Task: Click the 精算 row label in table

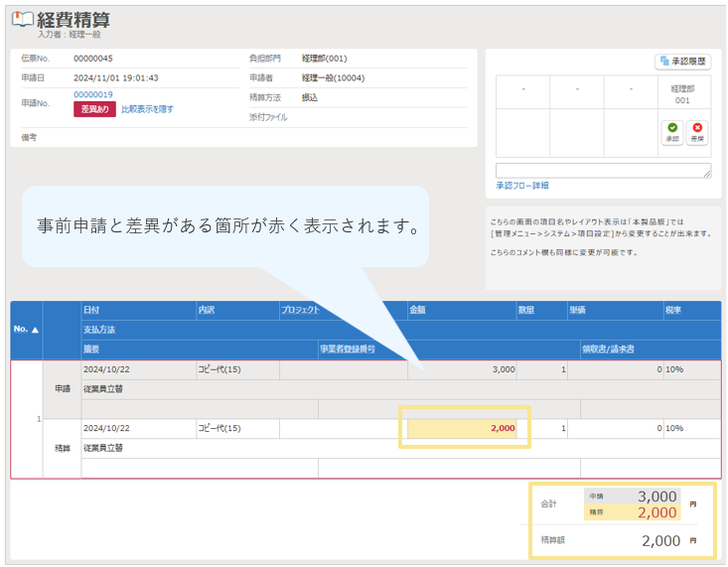Action: click(62, 448)
